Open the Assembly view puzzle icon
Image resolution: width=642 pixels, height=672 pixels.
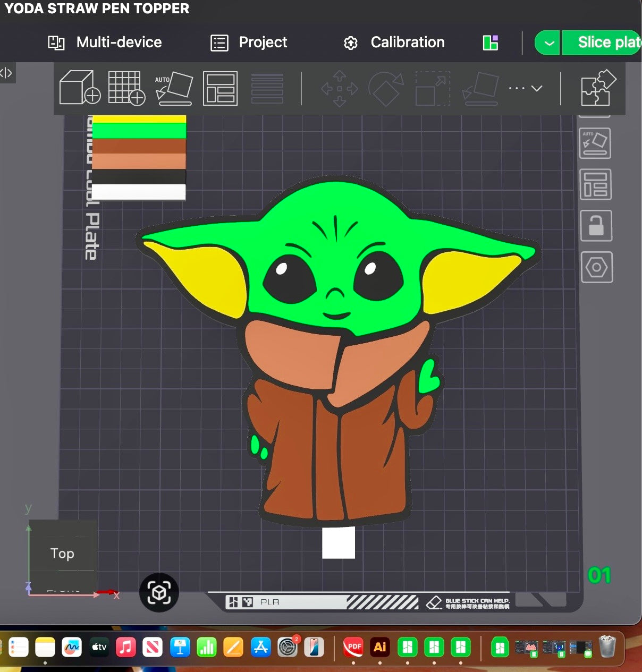click(x=598, y=88)
